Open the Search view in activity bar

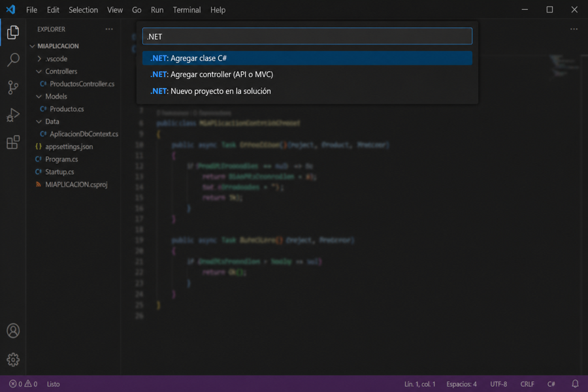click(x=13, y=59)
